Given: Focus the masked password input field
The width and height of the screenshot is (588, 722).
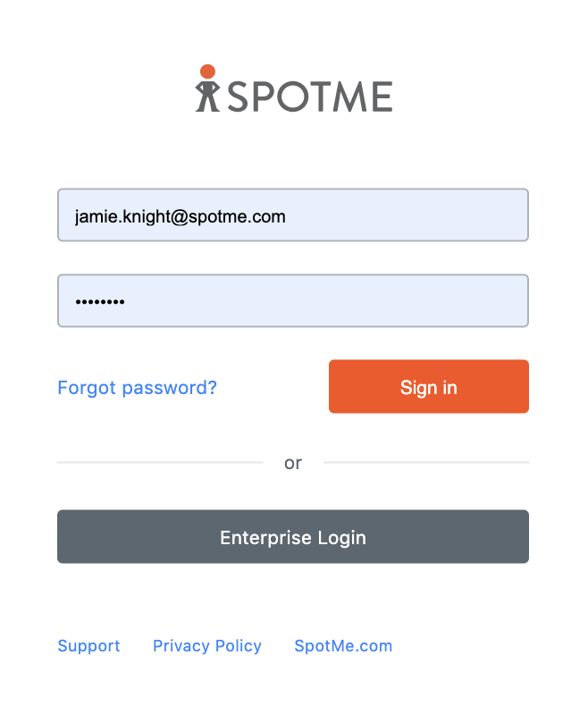Looking at the screenshot, I should pyautogui.click(x=293, y=300).
